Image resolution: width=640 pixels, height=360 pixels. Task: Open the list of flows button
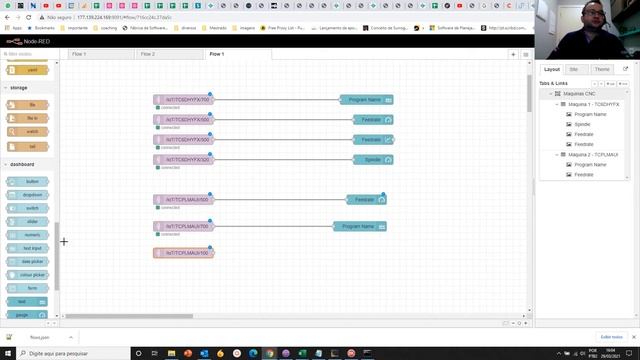pos(526,54)
